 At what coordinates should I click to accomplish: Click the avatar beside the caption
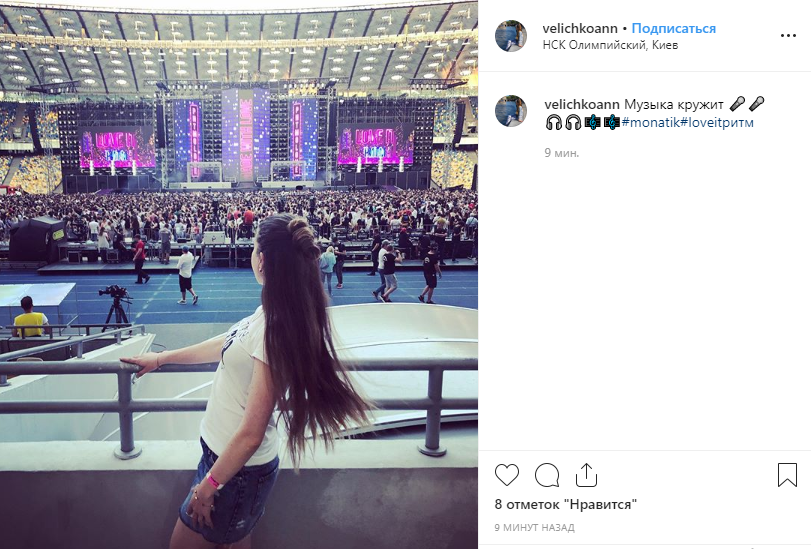[510, 111]
